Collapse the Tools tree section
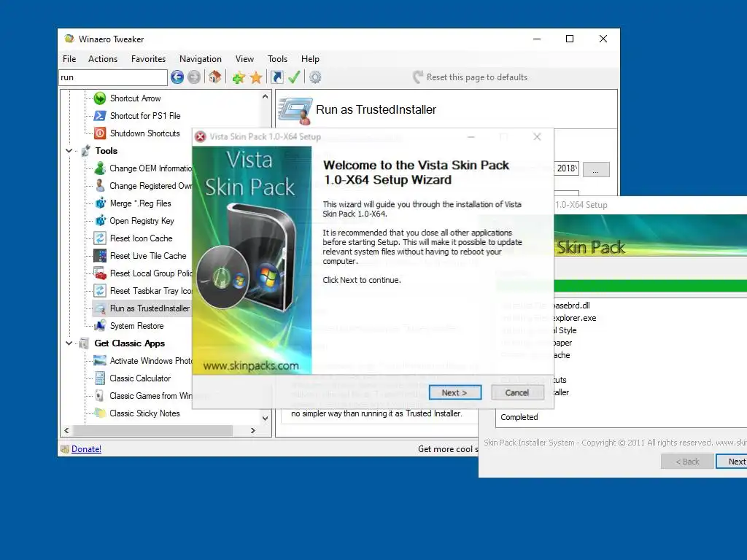The image size is (747, 560). (x=69, y=150)
